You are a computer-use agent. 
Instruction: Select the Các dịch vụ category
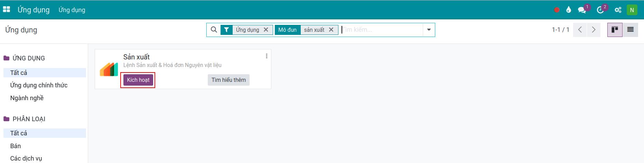pyautogui.click(x=45, y=159)
